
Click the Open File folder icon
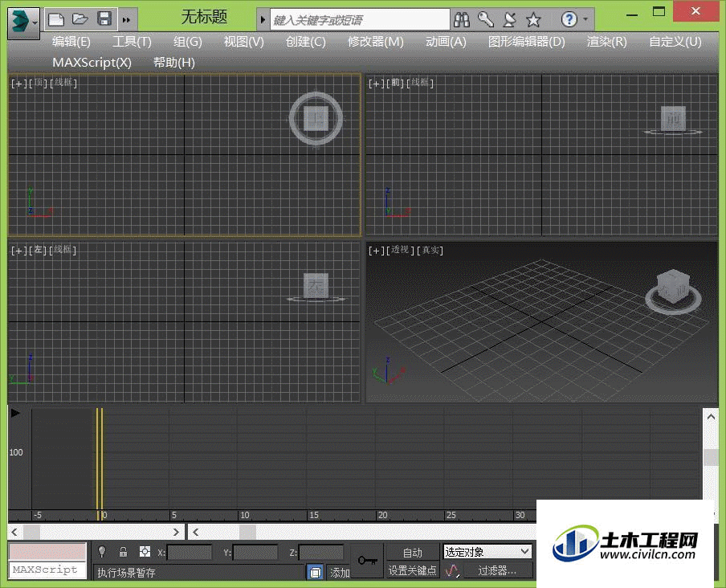pos(80,19)
